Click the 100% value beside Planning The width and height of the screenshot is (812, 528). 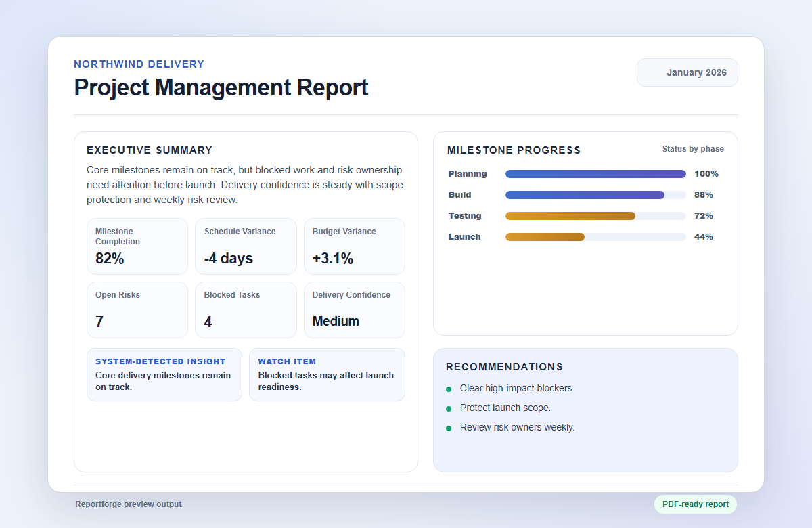click(706, 174)
